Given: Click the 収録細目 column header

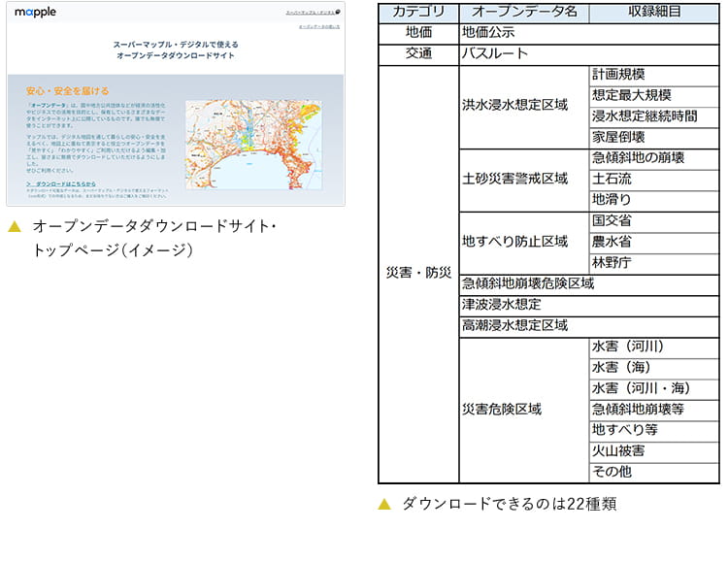Looking at the screenshot, I should click(654, 13).
